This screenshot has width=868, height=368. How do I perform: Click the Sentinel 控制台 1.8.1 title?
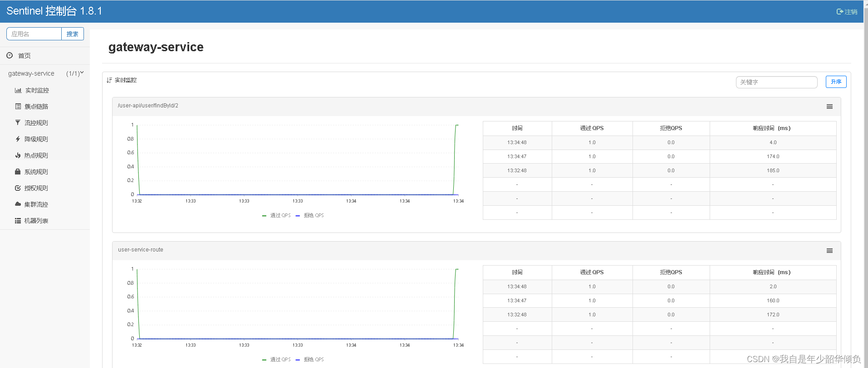(x=54, y=11)
